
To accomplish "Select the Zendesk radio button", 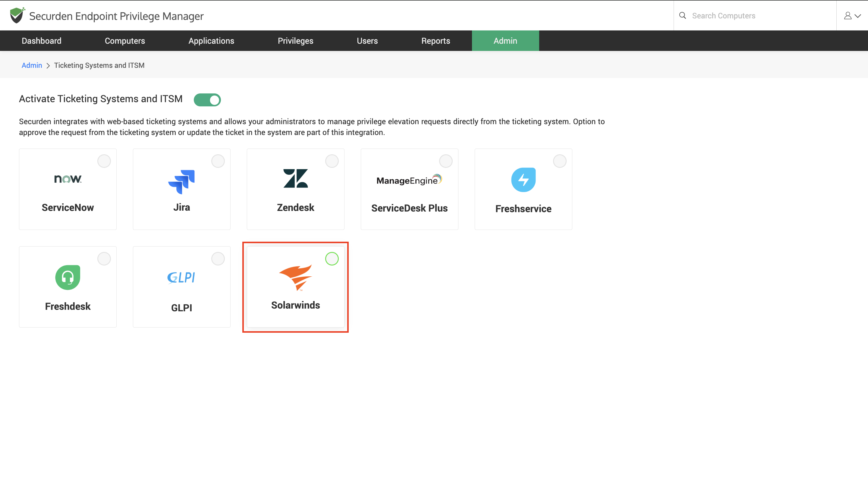I will pyautogui.click(x=332, y=161).
